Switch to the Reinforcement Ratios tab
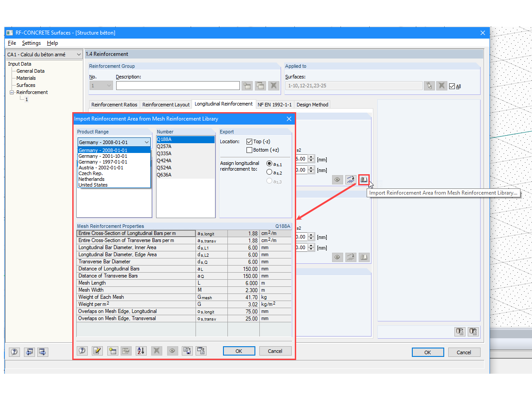 click(114, 105)
